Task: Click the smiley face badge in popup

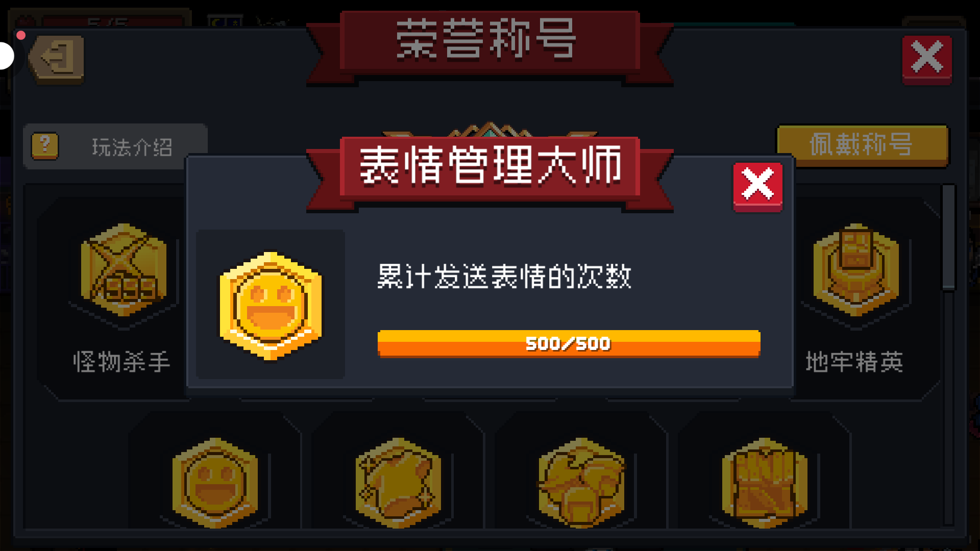Action: tap(271, 305)
